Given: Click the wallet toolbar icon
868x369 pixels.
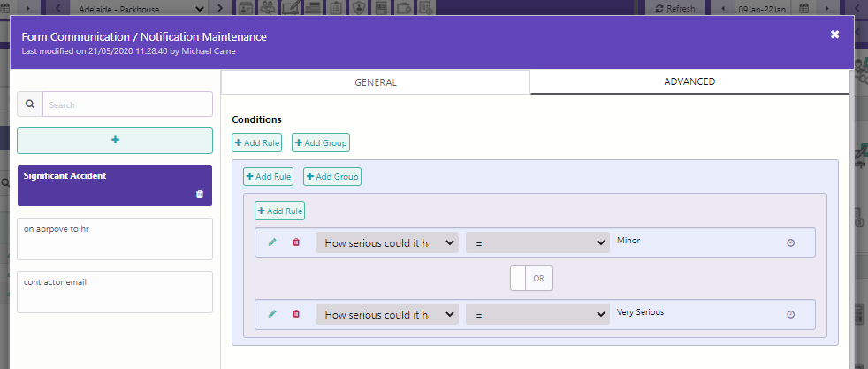Looking at the screenshot, I should click(403, 8).
